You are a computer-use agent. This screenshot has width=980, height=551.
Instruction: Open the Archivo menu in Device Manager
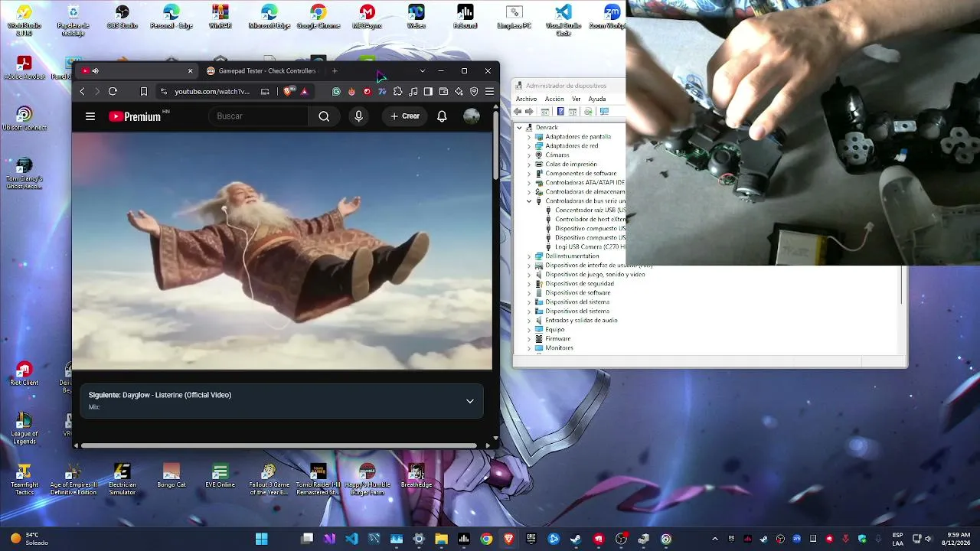[526, 99]
